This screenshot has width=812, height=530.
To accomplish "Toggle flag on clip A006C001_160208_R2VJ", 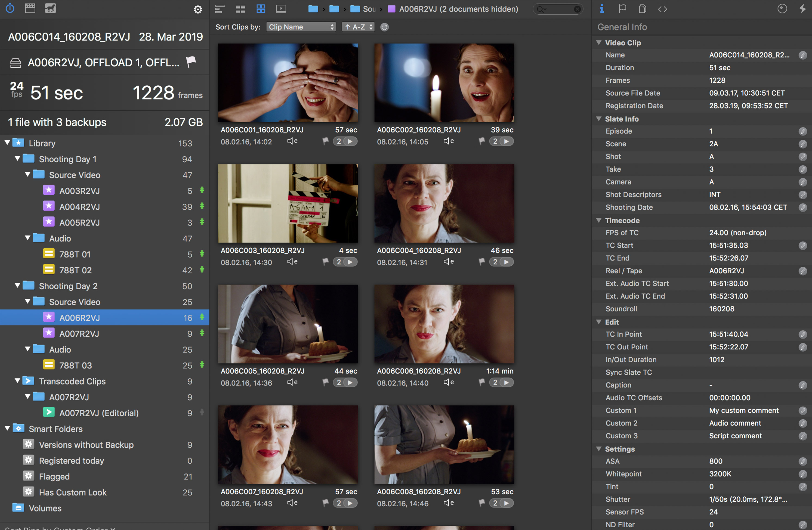I will (x=326, y=141).
